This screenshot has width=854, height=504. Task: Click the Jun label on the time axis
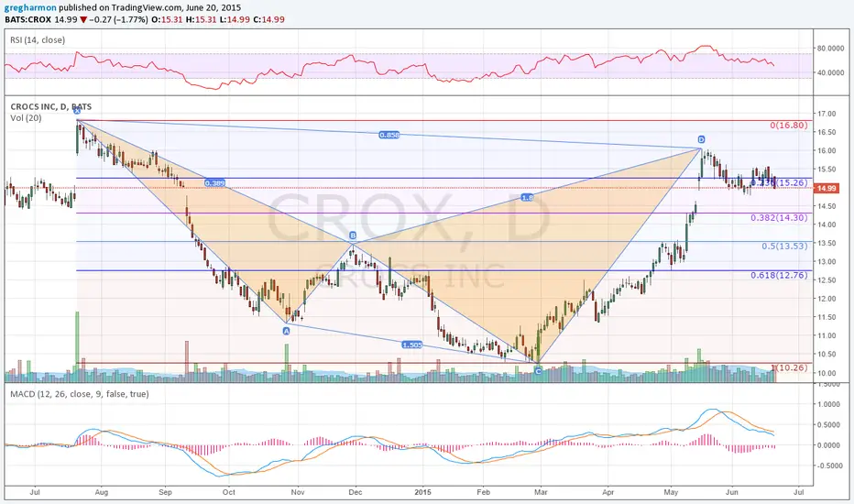coord(732,492)
